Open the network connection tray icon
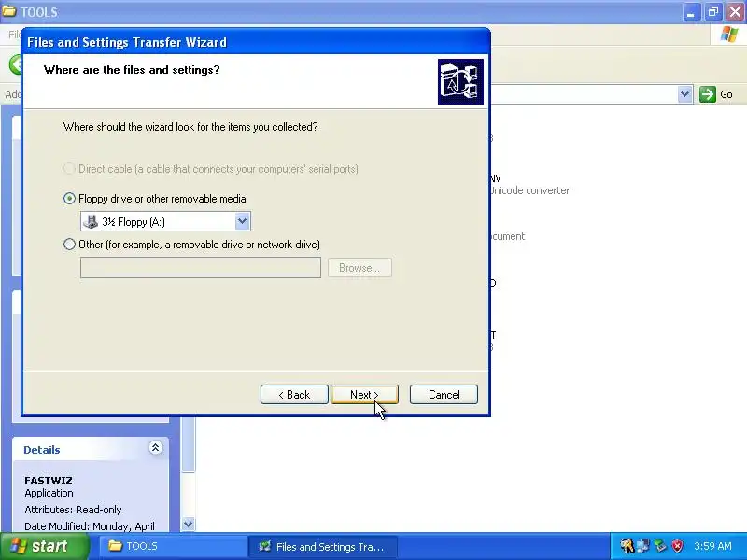The width and height of the screenshot is (747, 560). 643,546
